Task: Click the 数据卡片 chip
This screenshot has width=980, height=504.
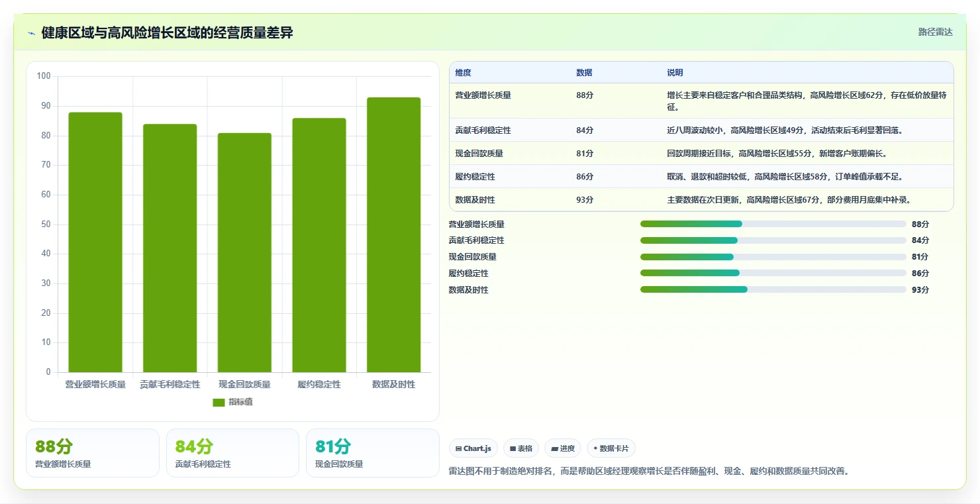Action: point(611,448)
